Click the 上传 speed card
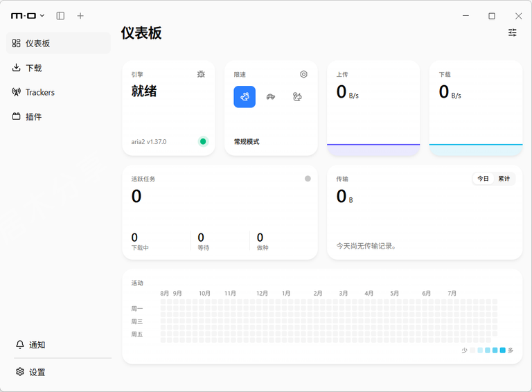This screenshot has width=532, height=392. point(373,108)
